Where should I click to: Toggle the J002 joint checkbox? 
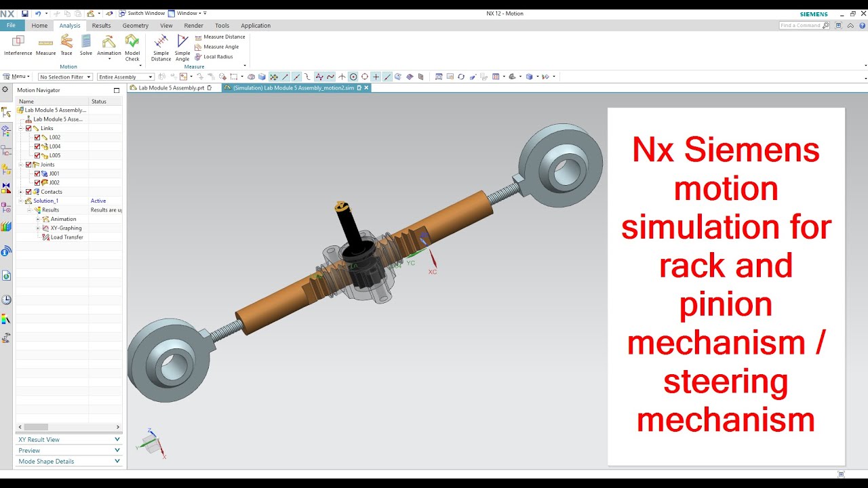point(37,183)
